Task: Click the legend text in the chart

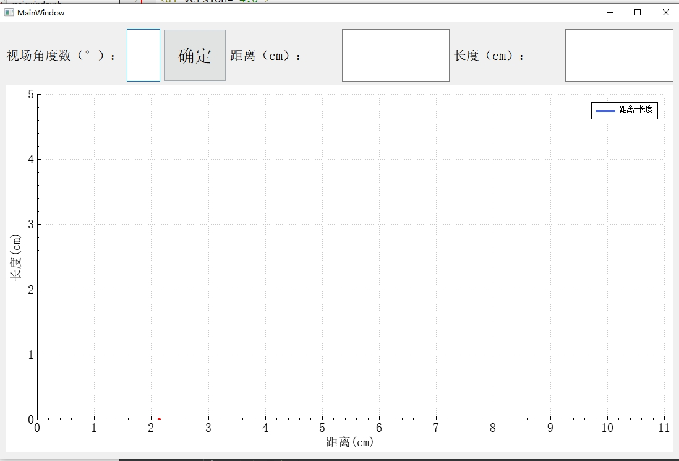Action: click(636, 111)
